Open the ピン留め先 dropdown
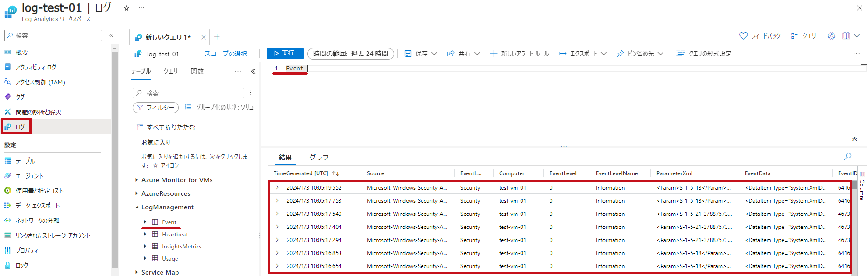The height and width of the screenshot is (276, 868). pos(640,54)
